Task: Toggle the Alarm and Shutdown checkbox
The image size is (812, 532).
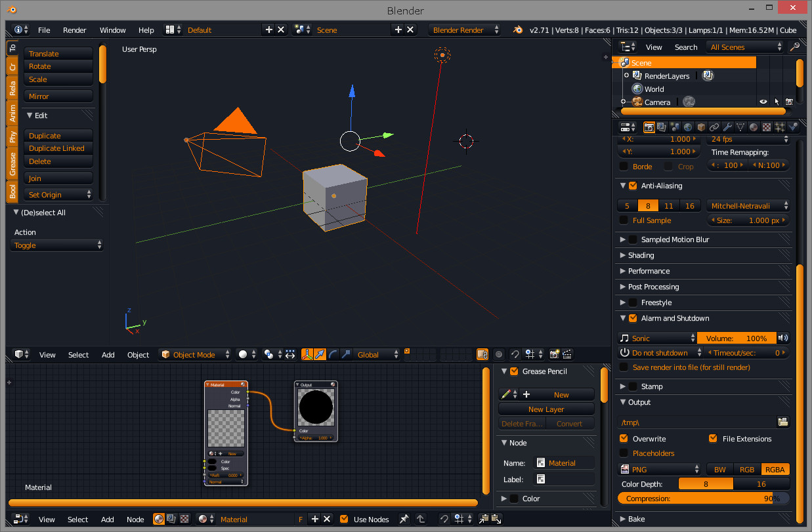Action: 633,318
